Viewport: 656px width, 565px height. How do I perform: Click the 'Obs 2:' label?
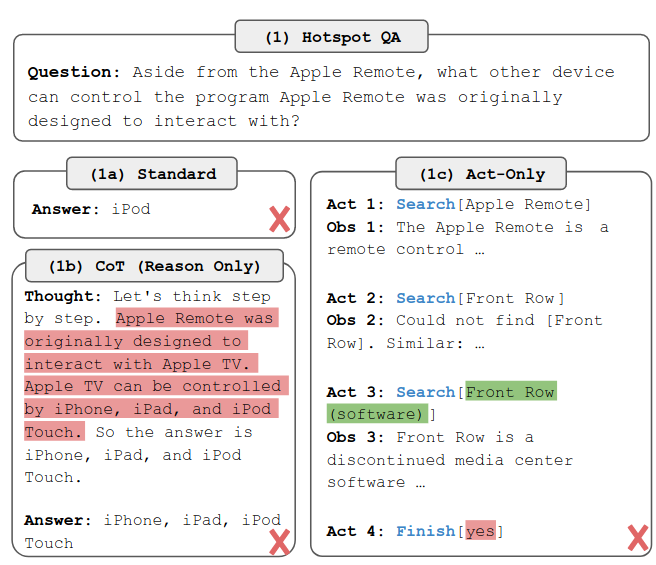click(x=355, y=320)
